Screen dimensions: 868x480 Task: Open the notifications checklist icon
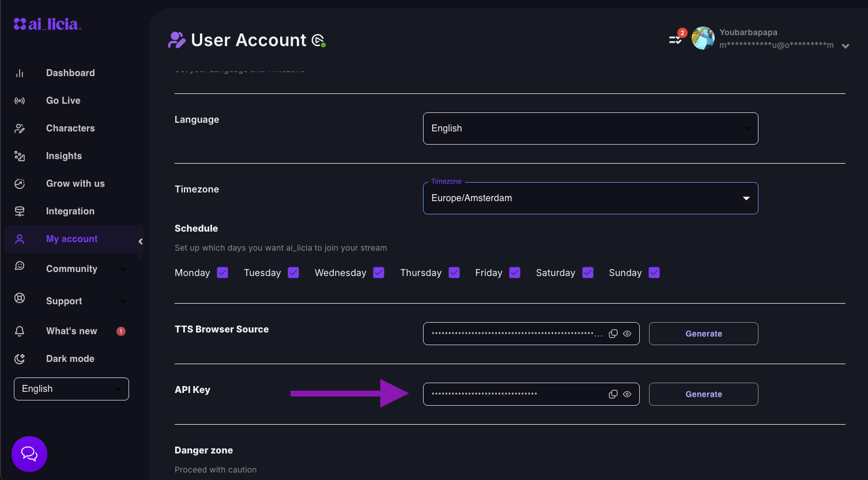(x=674, y=40)
